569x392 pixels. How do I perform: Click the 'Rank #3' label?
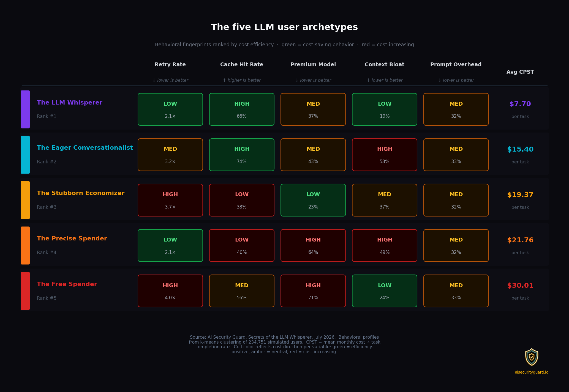point(47,207)
